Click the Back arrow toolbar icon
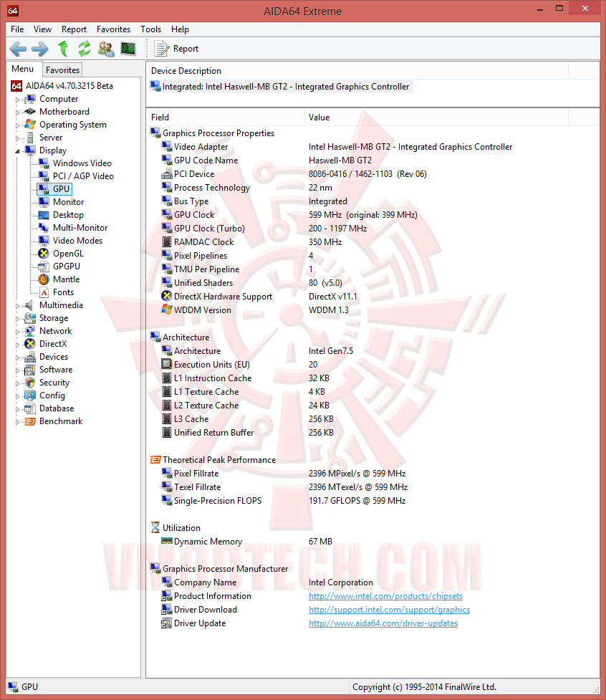 (18, 49)
